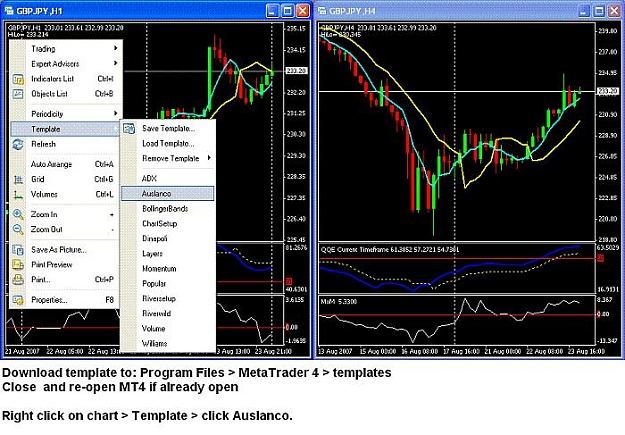Select the Auslanco template
The image size is (625, 435).
[x=167, y=194]
